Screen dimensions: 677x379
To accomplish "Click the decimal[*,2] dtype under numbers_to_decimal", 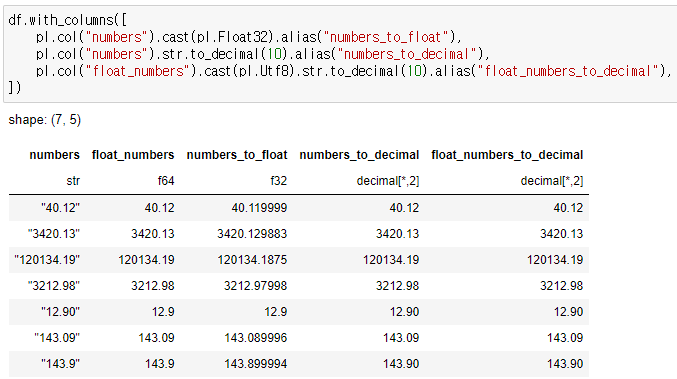I will pos(388,181).
